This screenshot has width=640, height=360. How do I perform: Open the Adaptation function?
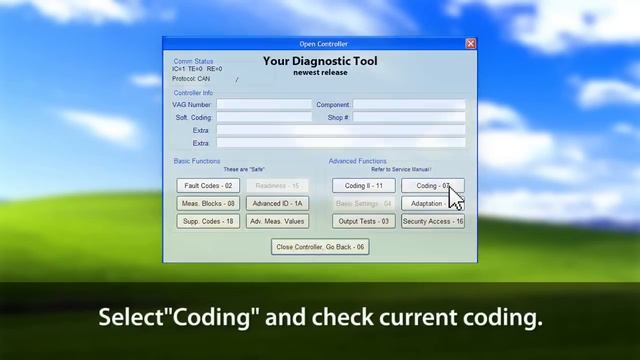433,203
